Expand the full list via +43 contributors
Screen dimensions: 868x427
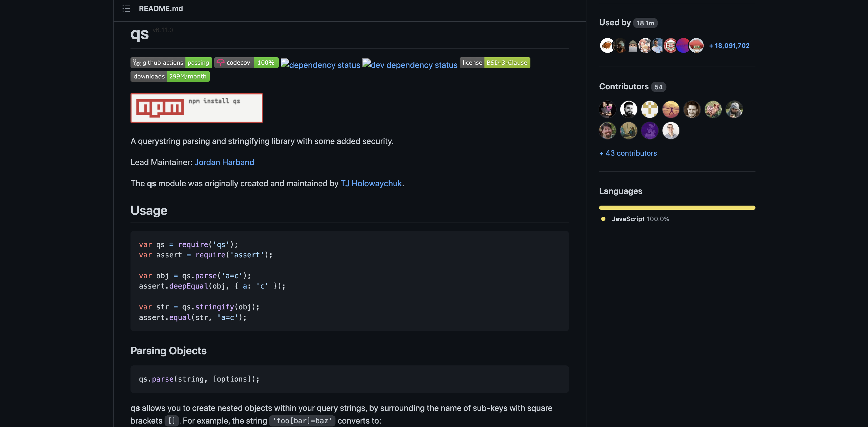628,153
